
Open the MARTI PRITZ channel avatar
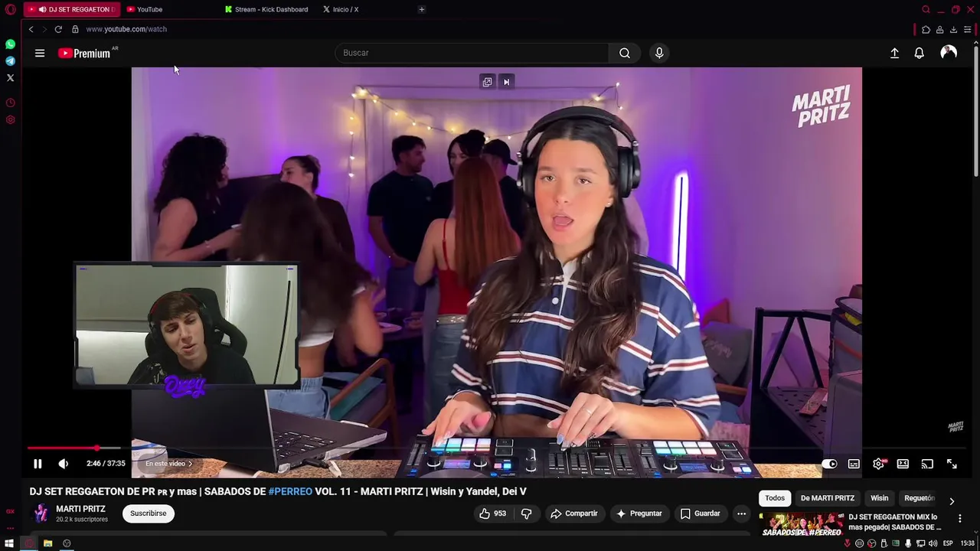pyautogui.click(x=41, y=514)
